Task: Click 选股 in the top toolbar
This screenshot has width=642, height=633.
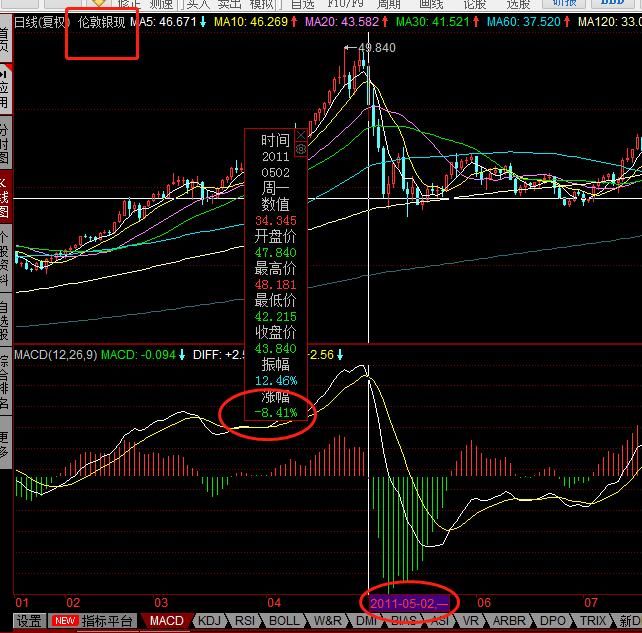Action: (x=518, y=4)
